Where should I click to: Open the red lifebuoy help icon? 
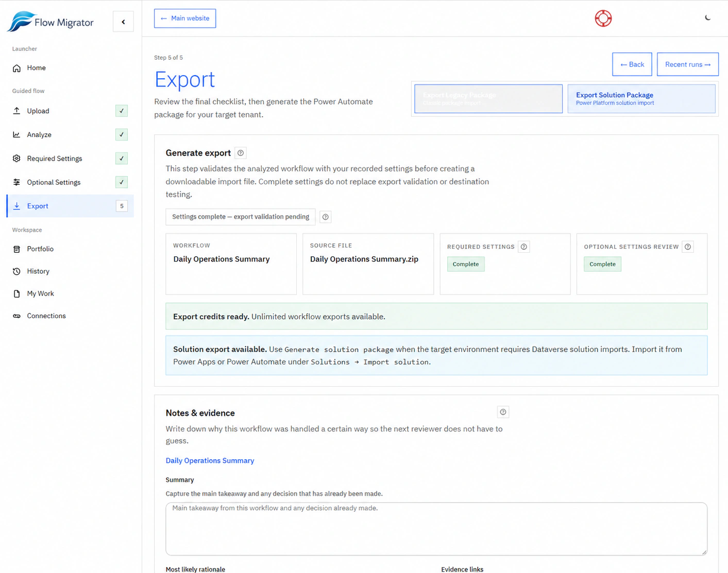click(603, 19)
